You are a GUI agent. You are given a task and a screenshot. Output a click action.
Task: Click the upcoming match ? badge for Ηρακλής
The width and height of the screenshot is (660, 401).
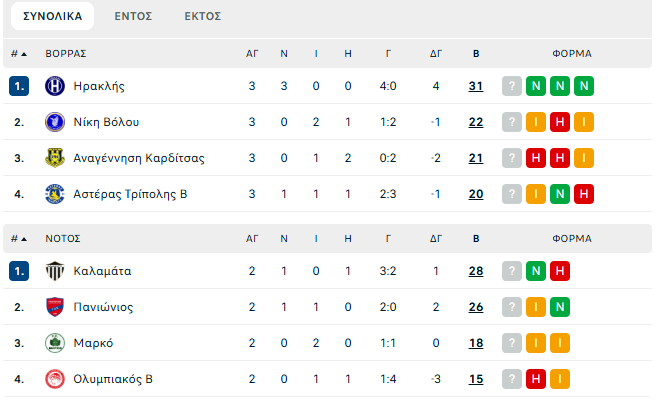(x=512, y=86)
